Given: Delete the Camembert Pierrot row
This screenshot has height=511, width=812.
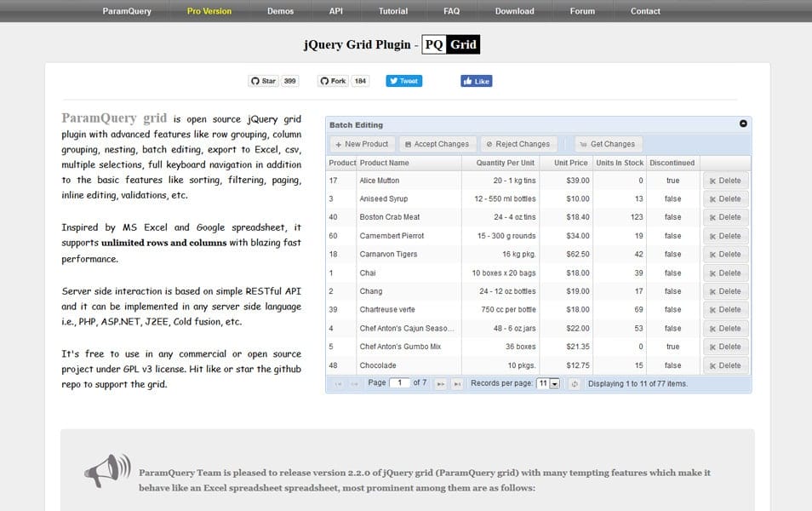Looking at the screenshot, I should 725,236.
